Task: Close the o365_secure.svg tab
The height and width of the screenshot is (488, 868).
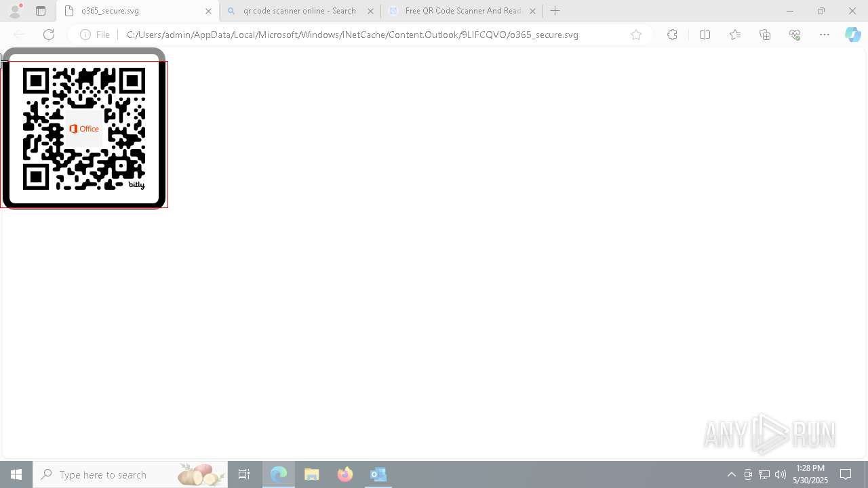Action: pos(209,11)
